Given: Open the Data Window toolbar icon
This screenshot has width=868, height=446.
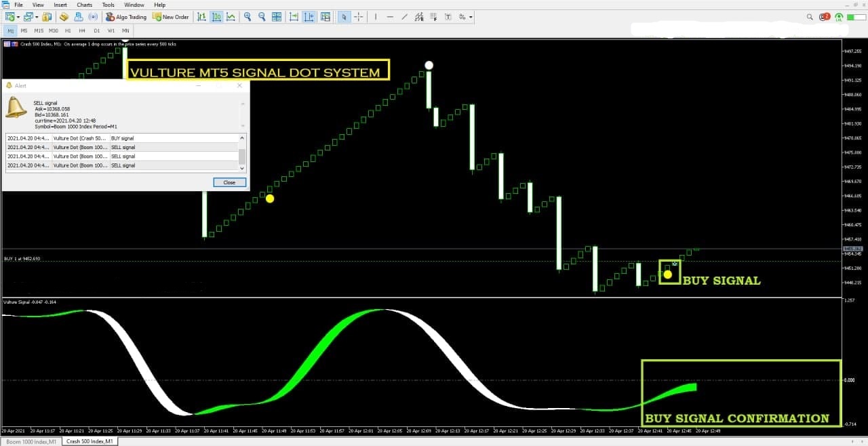Looking at the screenshot, I should pyautogui.click(x=64, y=16).
